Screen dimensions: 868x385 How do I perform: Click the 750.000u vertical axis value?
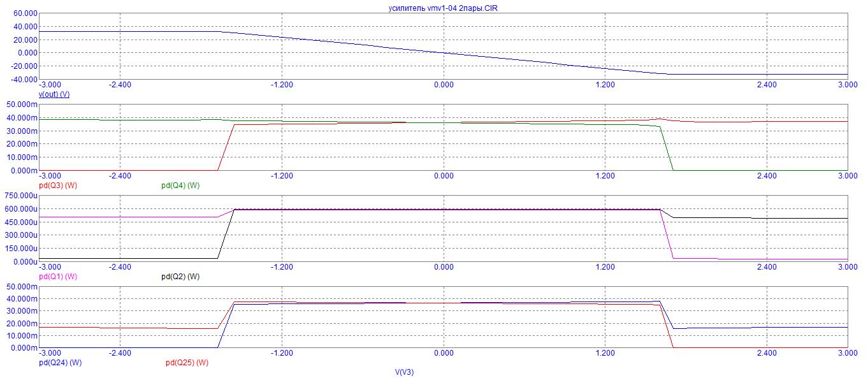20,196
